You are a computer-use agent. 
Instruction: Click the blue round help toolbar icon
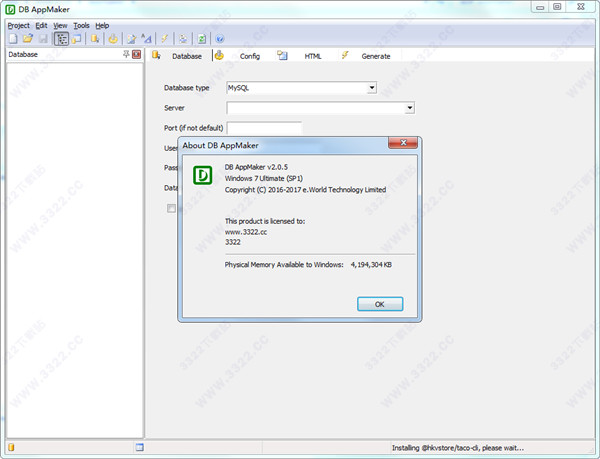[220, 39]
